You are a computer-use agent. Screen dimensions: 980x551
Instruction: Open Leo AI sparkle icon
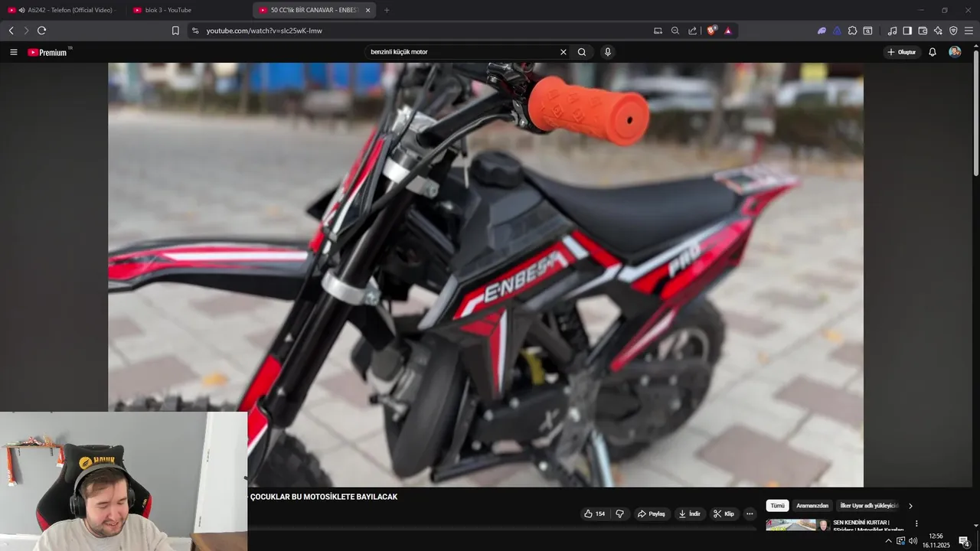coord(938,31)
